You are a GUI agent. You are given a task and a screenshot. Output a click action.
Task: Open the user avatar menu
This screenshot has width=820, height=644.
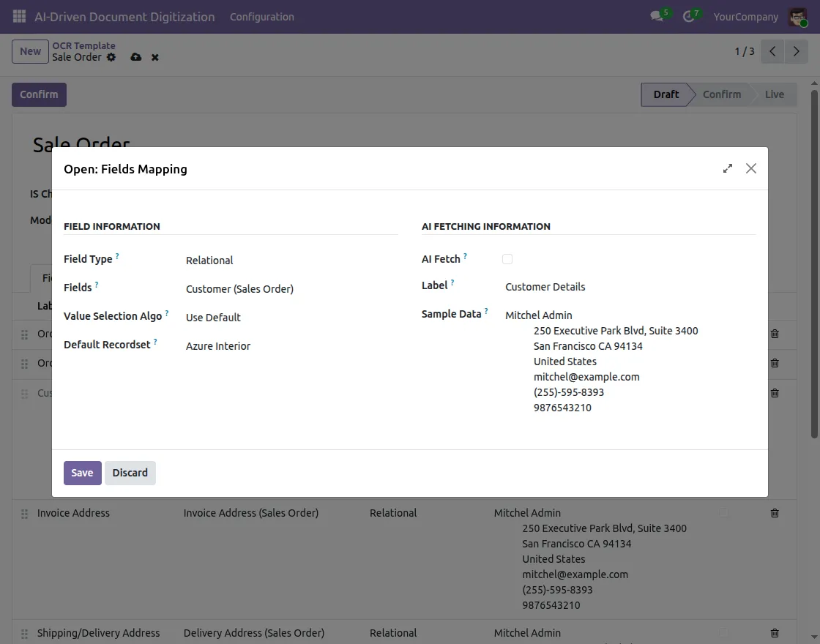(x=798, y=17)
